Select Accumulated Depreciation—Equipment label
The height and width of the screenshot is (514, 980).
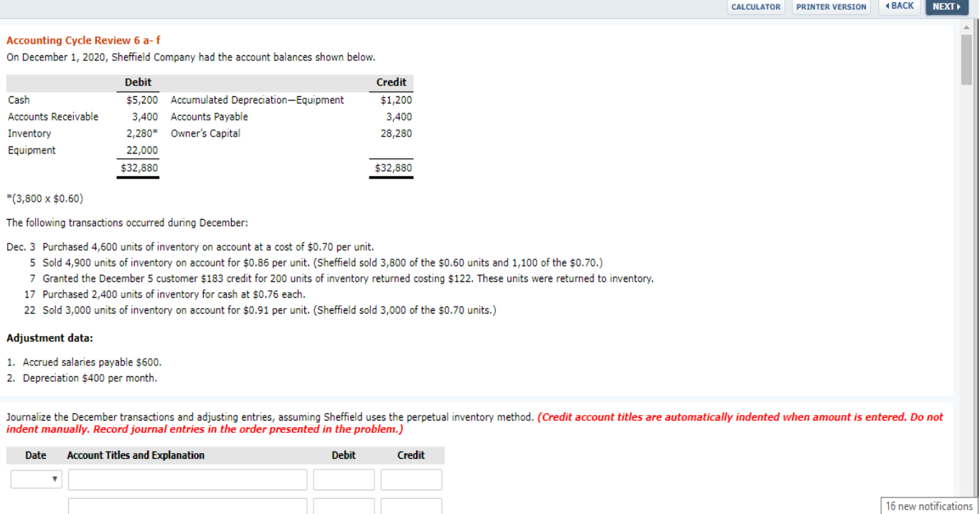click(258, 100)
